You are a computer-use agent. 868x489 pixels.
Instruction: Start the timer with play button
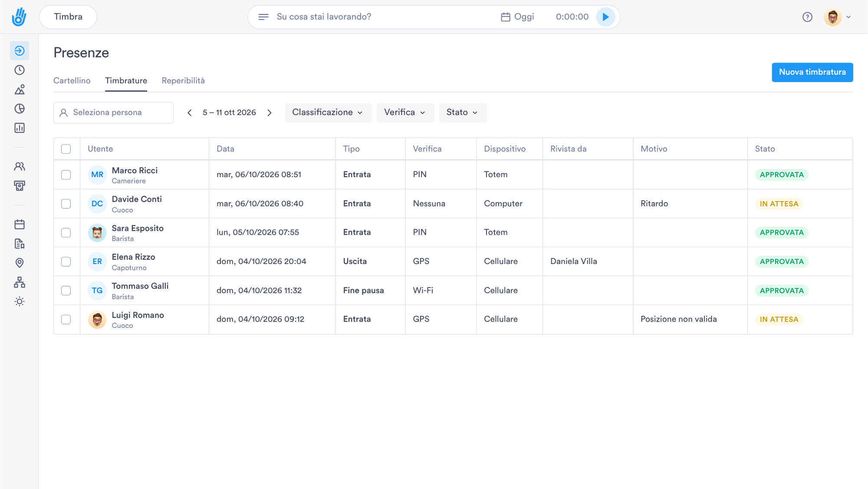(605, 17)
